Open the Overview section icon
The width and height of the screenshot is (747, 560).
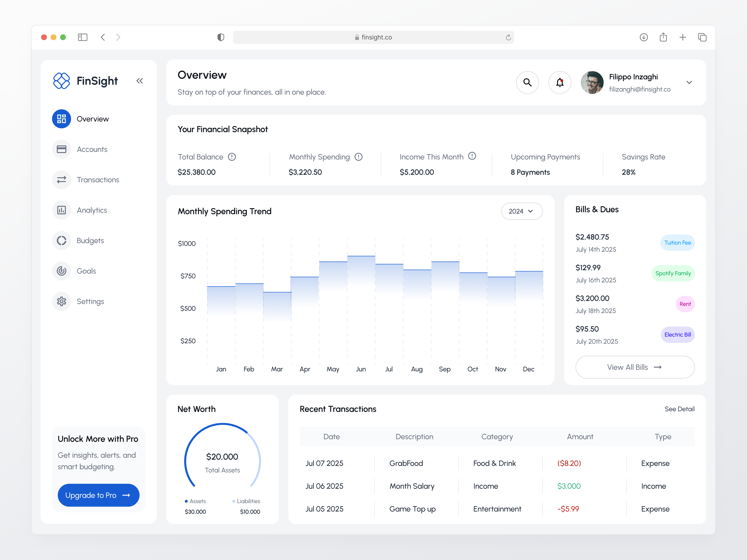tap(61, 119)
